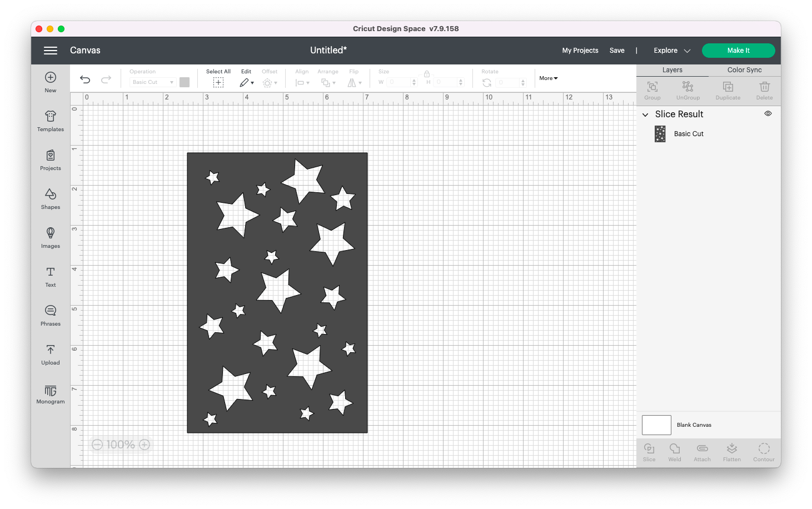
Task: Collapse the Slice Result group
Action: [645, 114]
